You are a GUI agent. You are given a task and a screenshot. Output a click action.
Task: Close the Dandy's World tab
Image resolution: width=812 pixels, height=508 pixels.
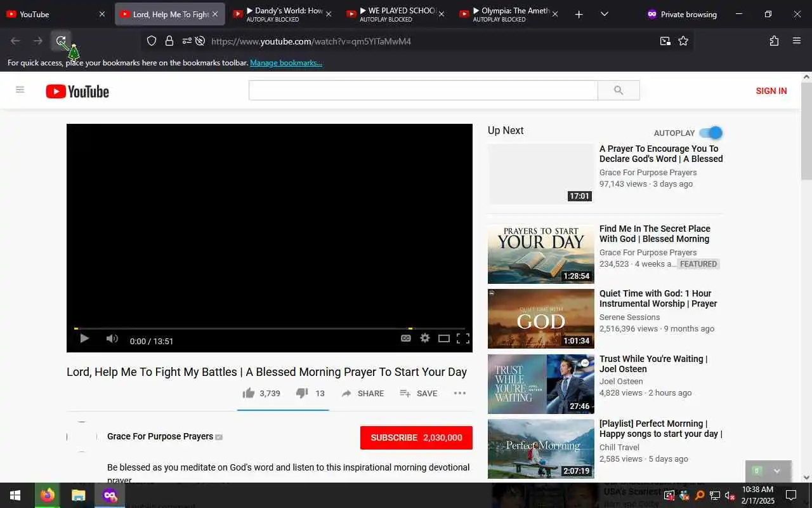(329, 14)
